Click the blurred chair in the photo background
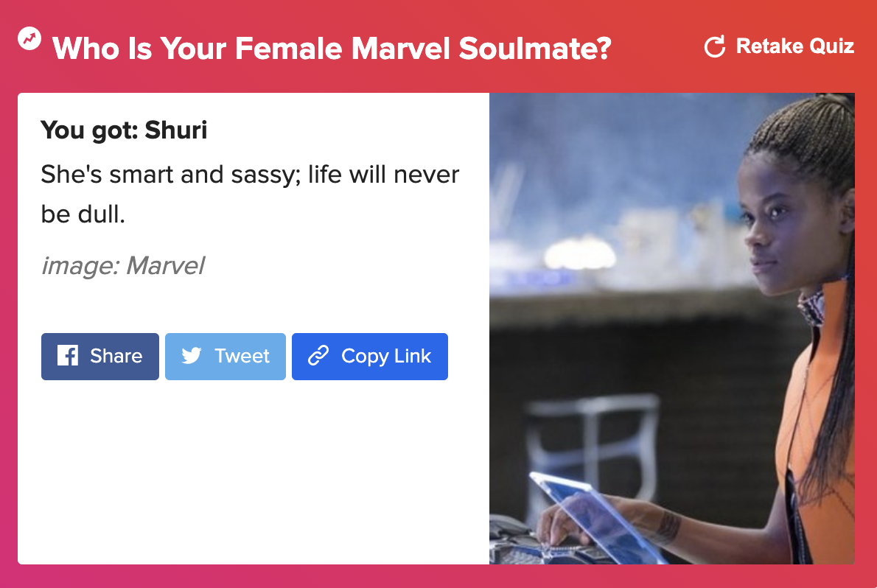The width and height of the screenshot is (877, 588). click(x=593, y=442)
